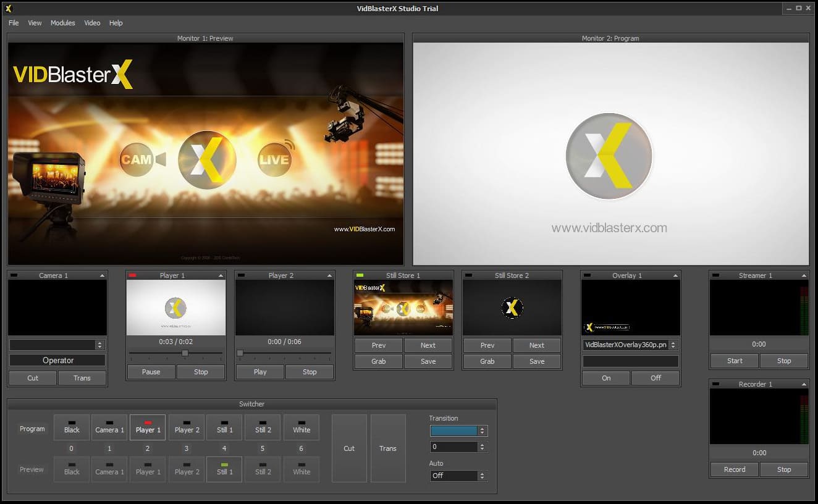Image resolution: width=818 pixels, height=504 pixels.
Task: Open the Video menu
Action: tap(91, 23)
